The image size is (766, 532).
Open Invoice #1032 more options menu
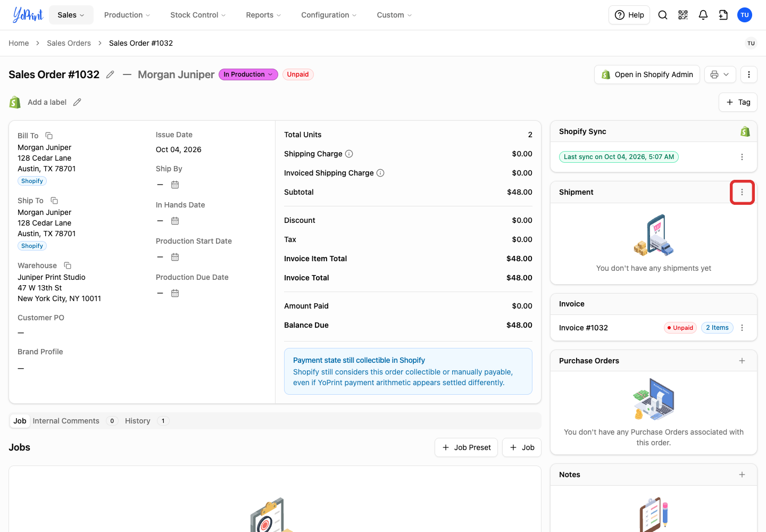[742, 328]
